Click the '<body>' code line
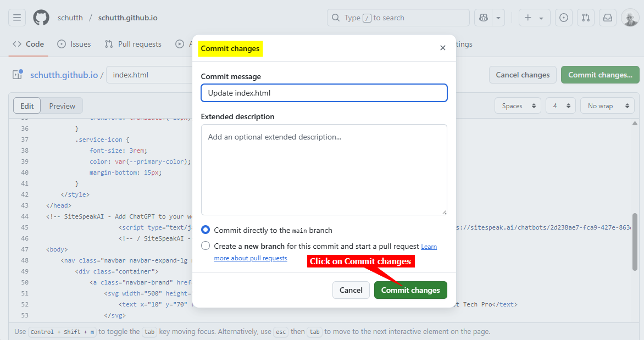Image resolution: width=644 pixels, height=340 pixels. pyautogui.click(x=57, y=249)
